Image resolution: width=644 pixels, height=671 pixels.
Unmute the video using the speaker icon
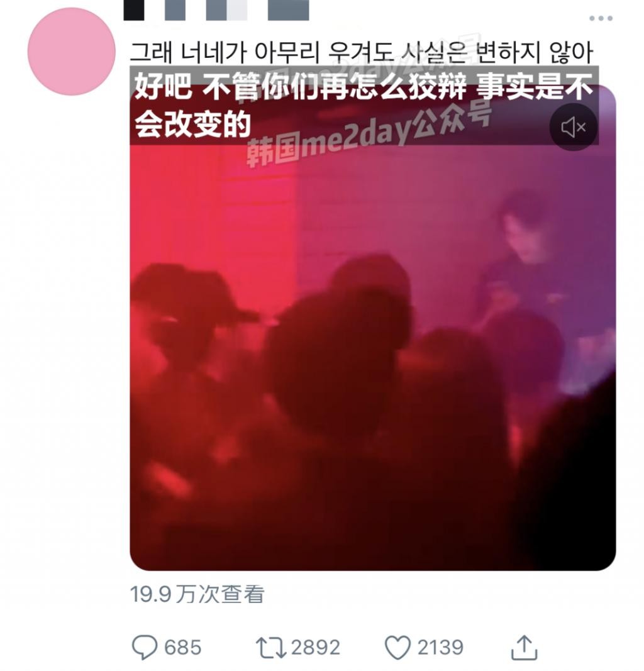(574, 127)
